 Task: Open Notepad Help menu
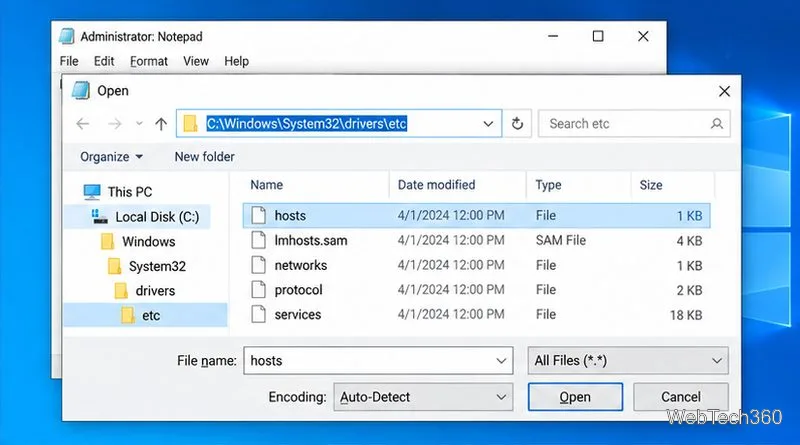tap(236, 61)
